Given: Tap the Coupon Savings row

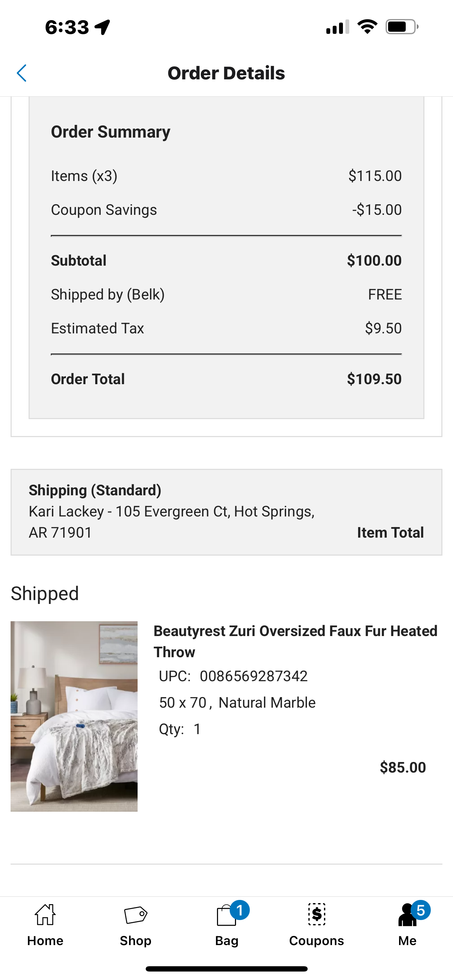Looking at the screenshot, I should tap(226, 210).
